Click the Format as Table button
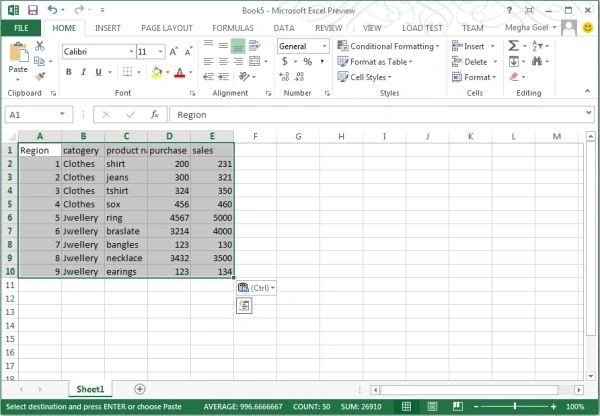 (375, 62)
